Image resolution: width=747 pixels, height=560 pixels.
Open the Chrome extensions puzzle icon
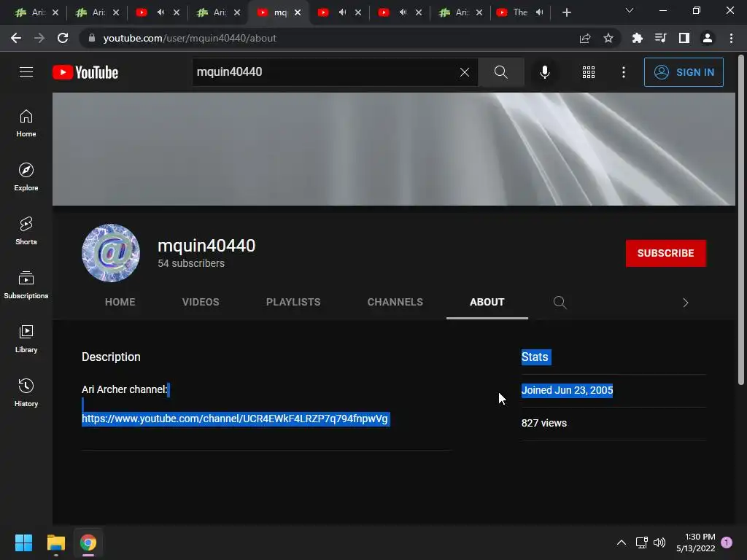coord(637,38)
